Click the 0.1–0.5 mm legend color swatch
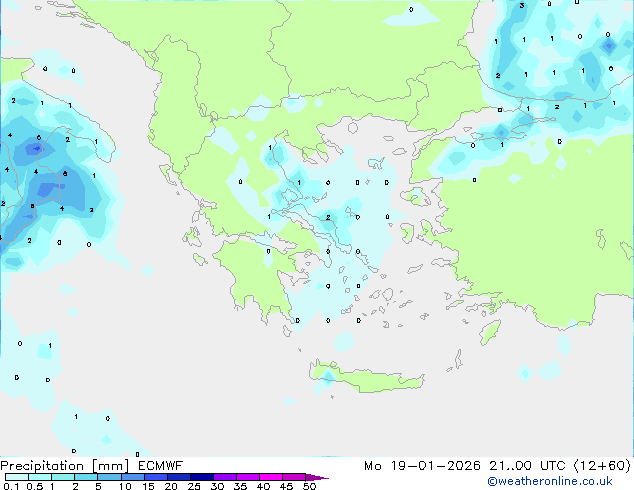Screen dimensions: 634x490 coord(17,477)
